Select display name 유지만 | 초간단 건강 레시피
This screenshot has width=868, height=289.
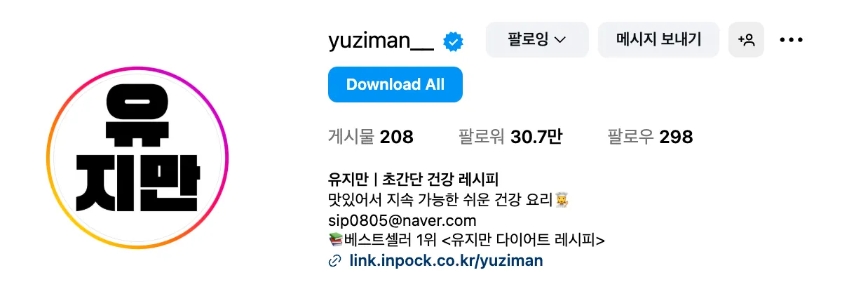click(413, 180)
